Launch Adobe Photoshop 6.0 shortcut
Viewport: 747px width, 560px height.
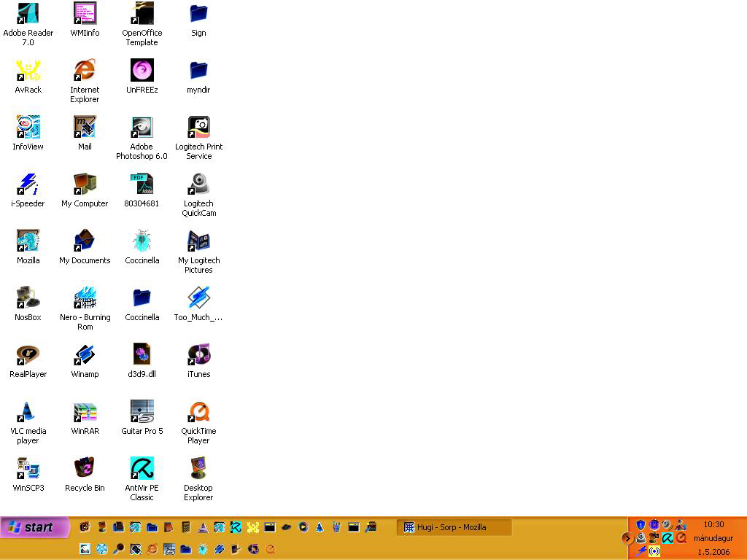click(142, 138)
